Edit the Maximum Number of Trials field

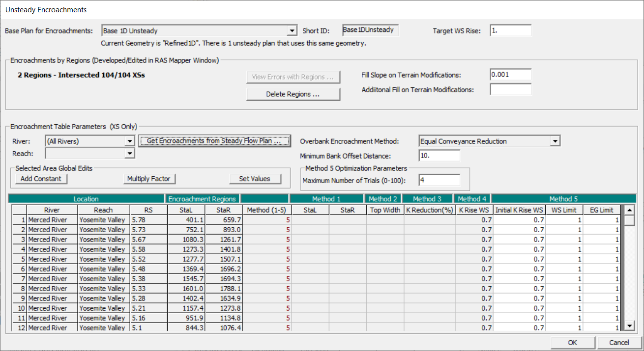click(x=439, y=180)
